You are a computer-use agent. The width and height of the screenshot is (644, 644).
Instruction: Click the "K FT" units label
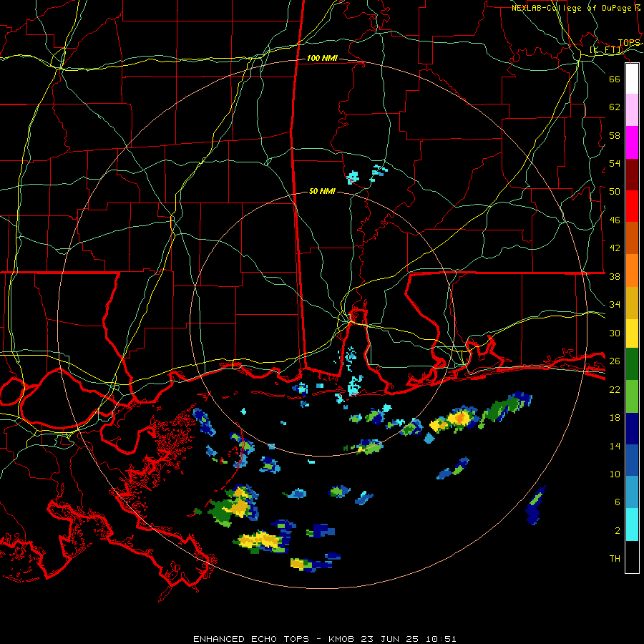click(x=606, y=50)
